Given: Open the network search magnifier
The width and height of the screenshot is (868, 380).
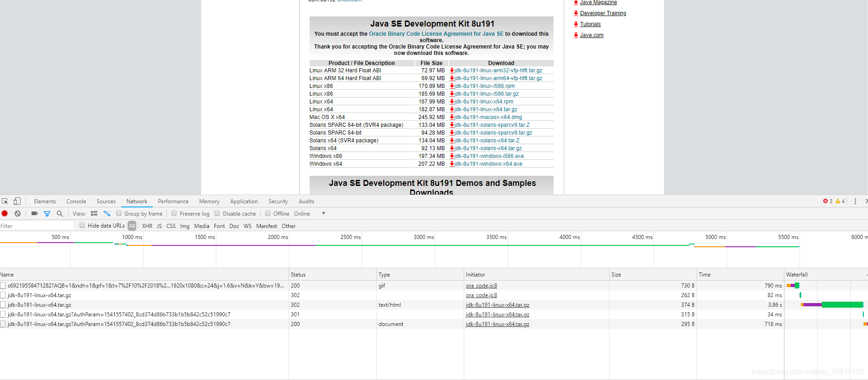Looking at the screenshot, I should click(x=59, y=213).
